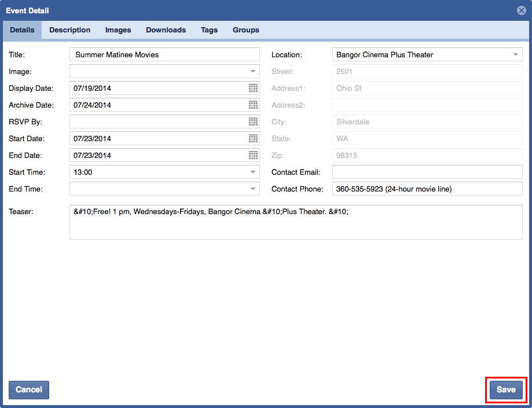Screen dimensions: 532x408
Task: Focus the Contact Email field
Action: 427,172
